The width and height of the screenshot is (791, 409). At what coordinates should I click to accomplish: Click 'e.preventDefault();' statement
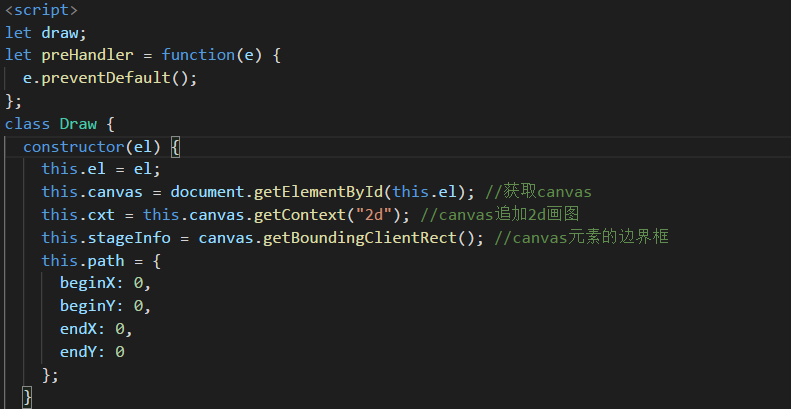point(110,78)
